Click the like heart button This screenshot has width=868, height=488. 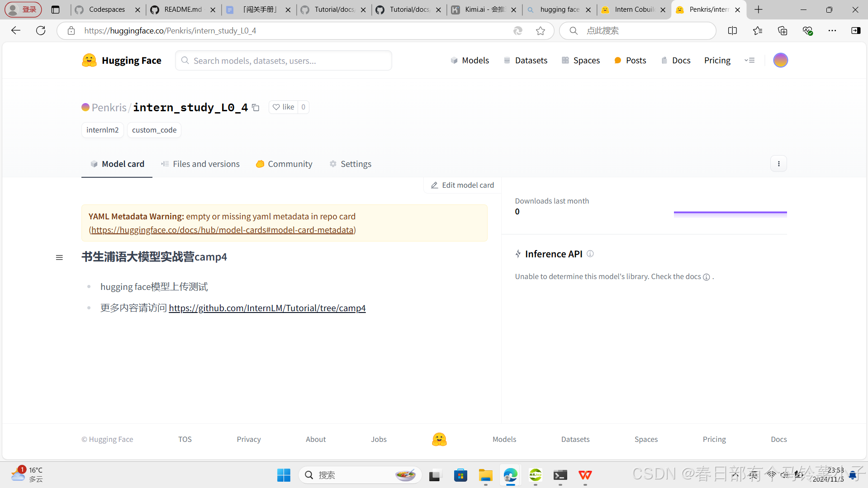coord(284,107)
